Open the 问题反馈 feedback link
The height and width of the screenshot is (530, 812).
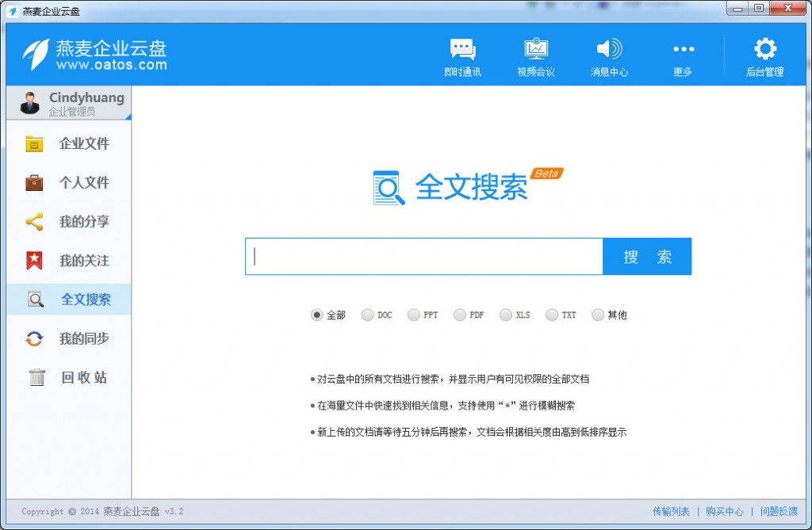point(779,512)
